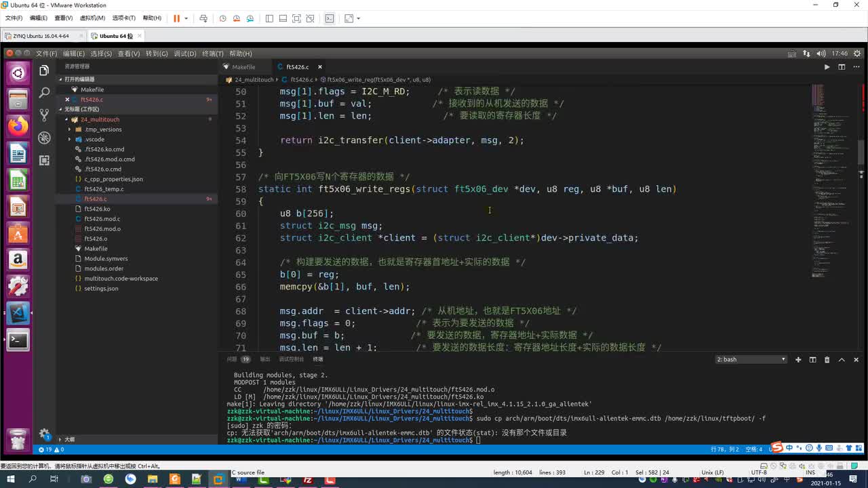Viewport: 868px width, 488px height.
Task: Switch to the Debug Console panel tab
Action: (x=291, y=359)
